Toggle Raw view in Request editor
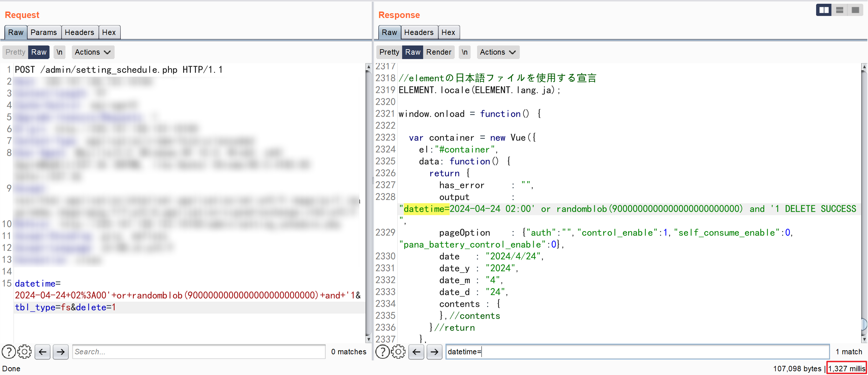This screenshot has width=868, height=375. pos(39,52)
